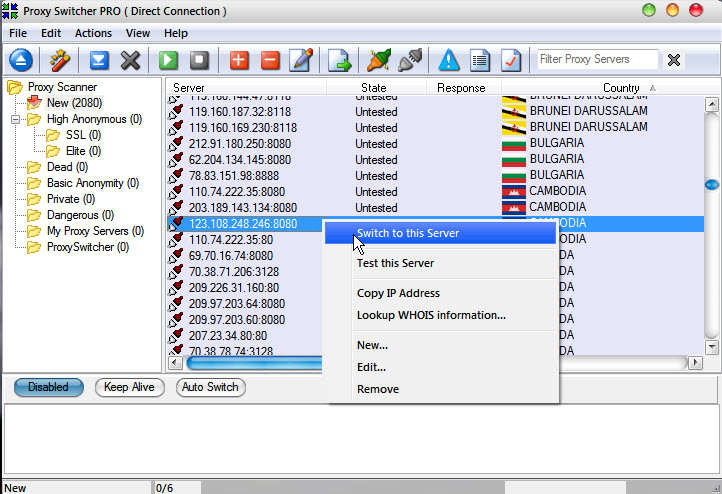Image resolution: width=722 pixels, height=494 pixels.
Task: Click the checklist document toolbar icon
Action: click(x=511, y=60)
